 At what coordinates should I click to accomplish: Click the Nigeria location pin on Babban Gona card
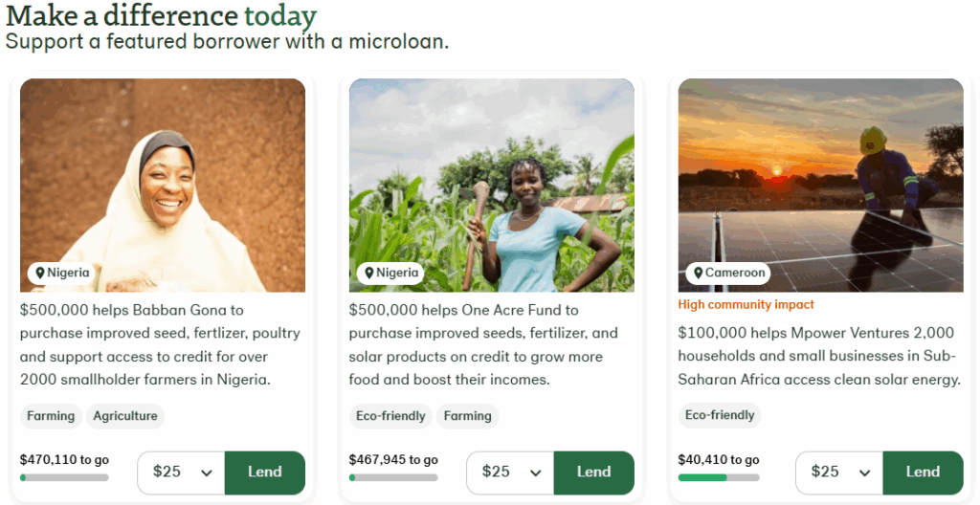coord(40,274)
